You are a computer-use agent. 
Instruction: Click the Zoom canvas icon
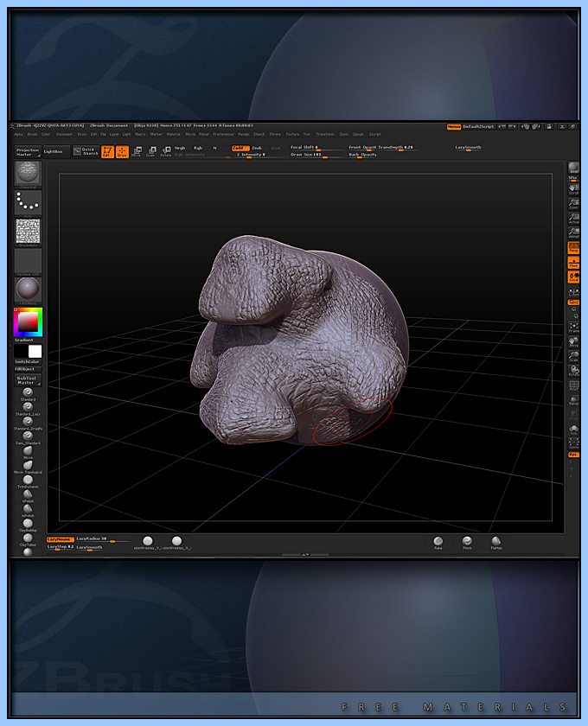[573, 204]
